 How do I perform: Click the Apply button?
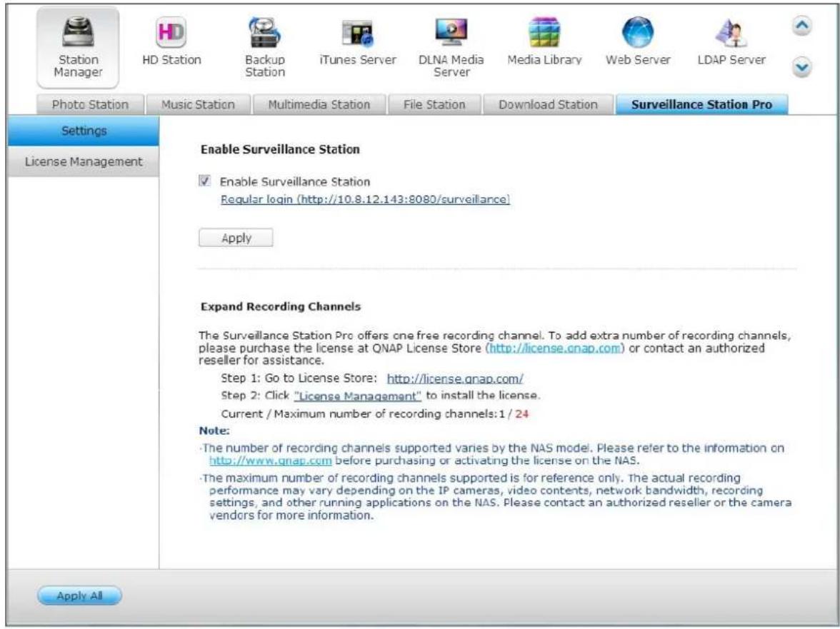[x=236, y=238]
